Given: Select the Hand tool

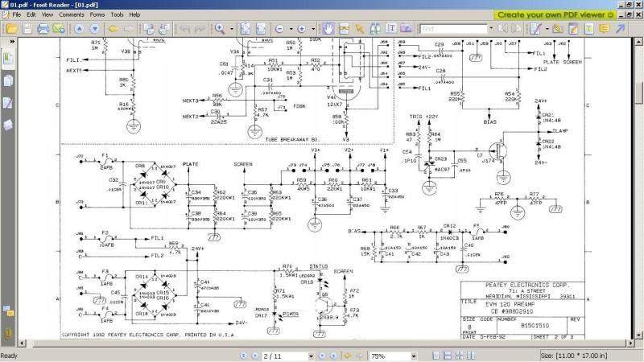Looking at the screenshot, I should point(328,29).
